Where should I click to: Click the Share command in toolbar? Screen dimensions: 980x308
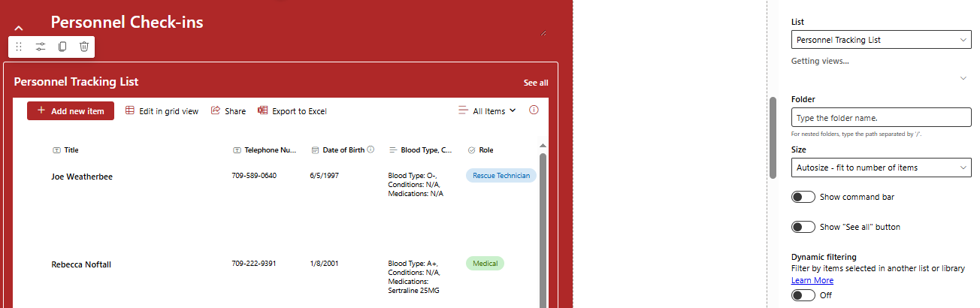pos(228,110)
